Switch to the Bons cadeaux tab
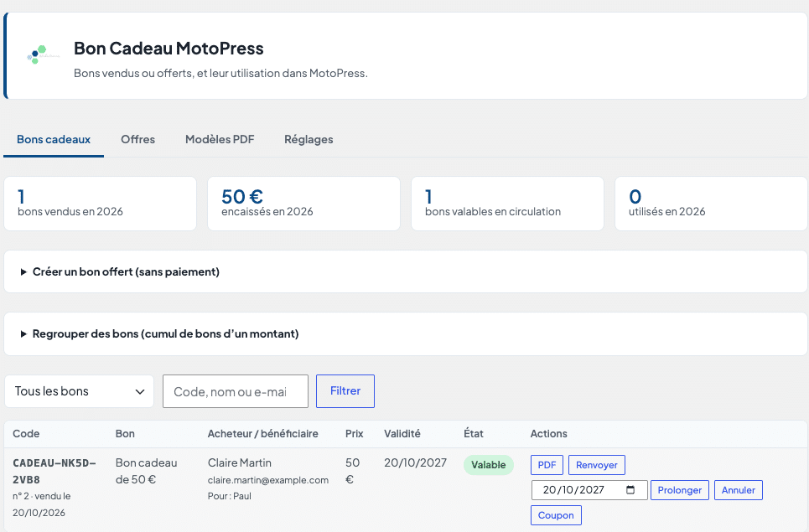Viewport: 809px width, 532px height. pos(54,139)
